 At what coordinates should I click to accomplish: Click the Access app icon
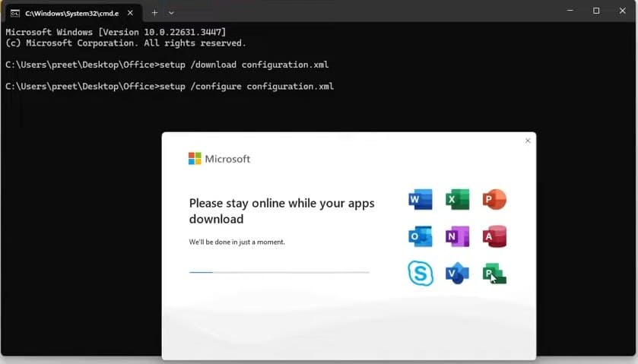[494, 236]
